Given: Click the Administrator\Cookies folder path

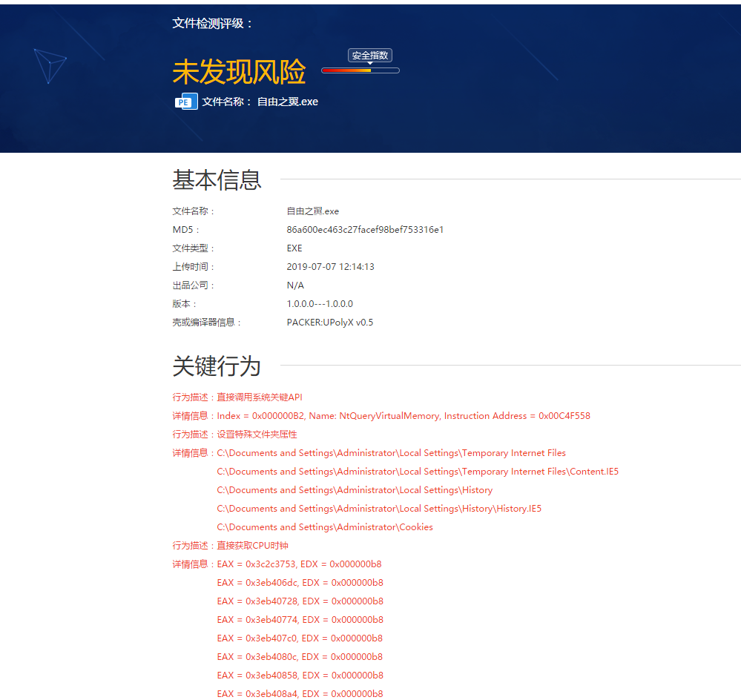Looking at the screenshot, I should tap(325, 527).
